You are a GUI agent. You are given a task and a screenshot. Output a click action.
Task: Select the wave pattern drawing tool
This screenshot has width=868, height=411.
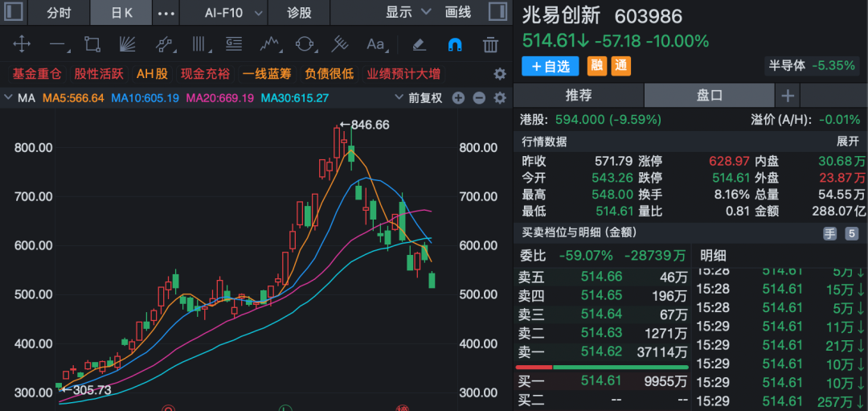[269, 43]
